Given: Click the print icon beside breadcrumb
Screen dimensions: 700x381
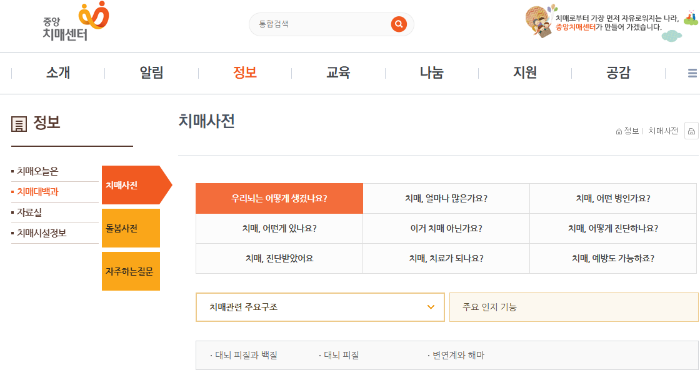Looking at the screenshot, I should [x=692, y=131].
